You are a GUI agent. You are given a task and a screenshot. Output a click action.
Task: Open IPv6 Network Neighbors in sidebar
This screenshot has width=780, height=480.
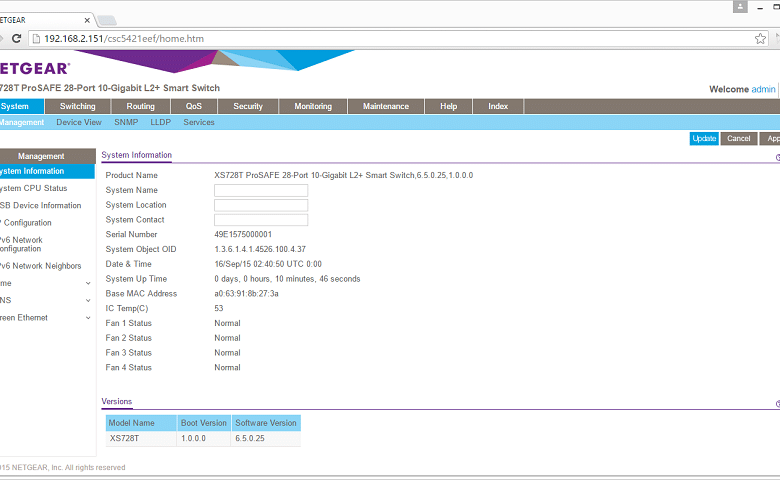click(40, 266)
